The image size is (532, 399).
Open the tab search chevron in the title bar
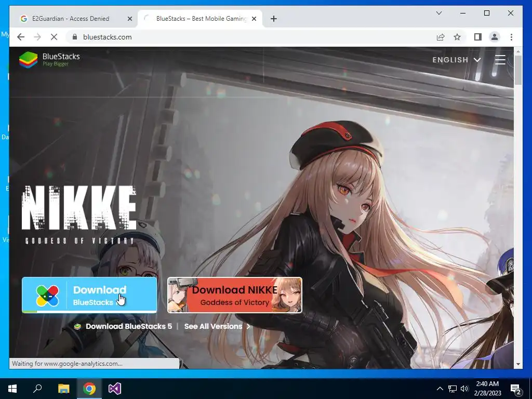(x=438, y=13)
